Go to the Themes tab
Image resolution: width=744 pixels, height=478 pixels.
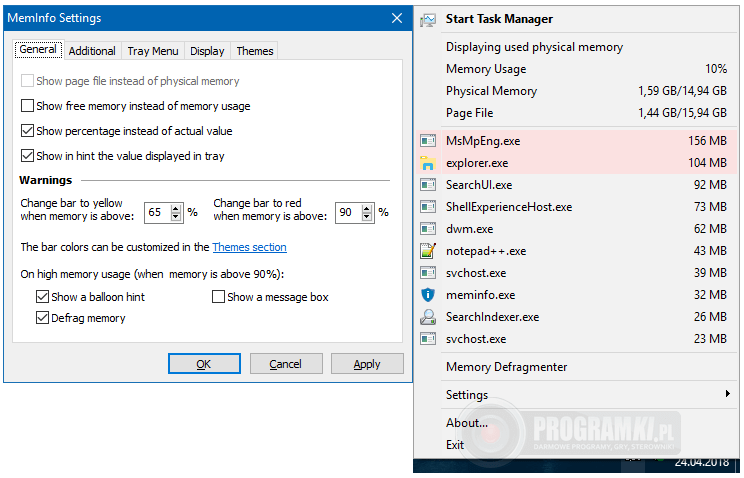click(255, 51)
